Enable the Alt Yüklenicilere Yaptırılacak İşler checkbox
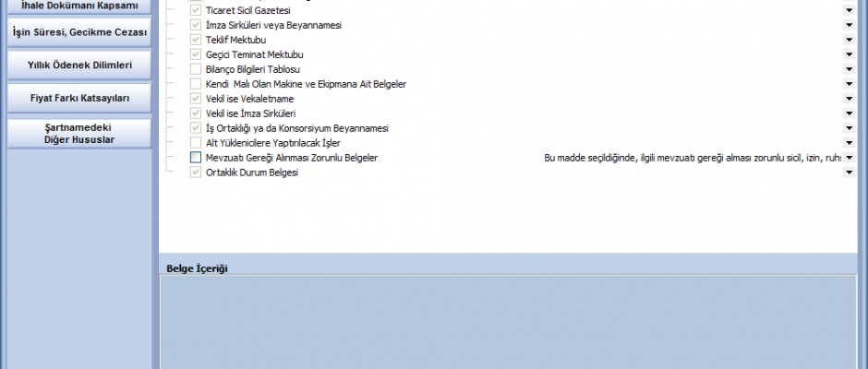This screenshot has height=369, width=868. pyautogui.click(x=196, y=143)
